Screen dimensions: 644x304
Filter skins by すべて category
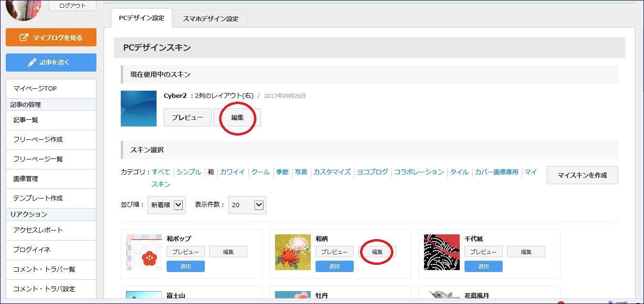click(161, 172)
